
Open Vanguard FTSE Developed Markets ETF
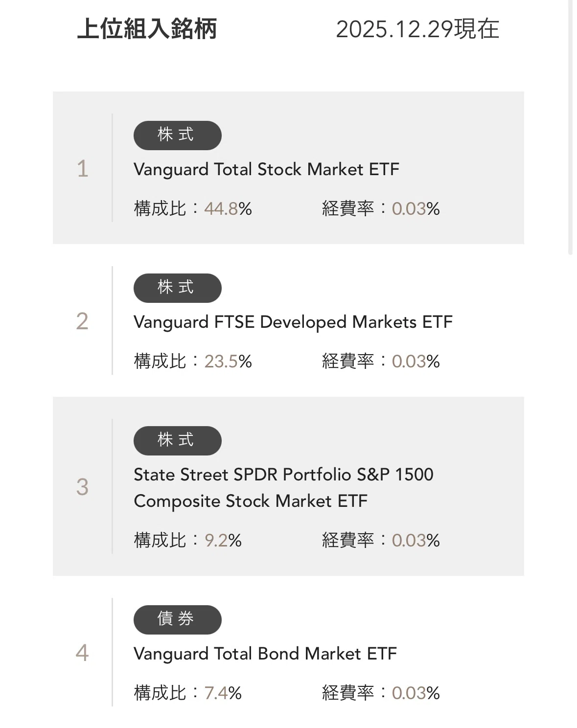pyautogui.click(x=293, y=322)
